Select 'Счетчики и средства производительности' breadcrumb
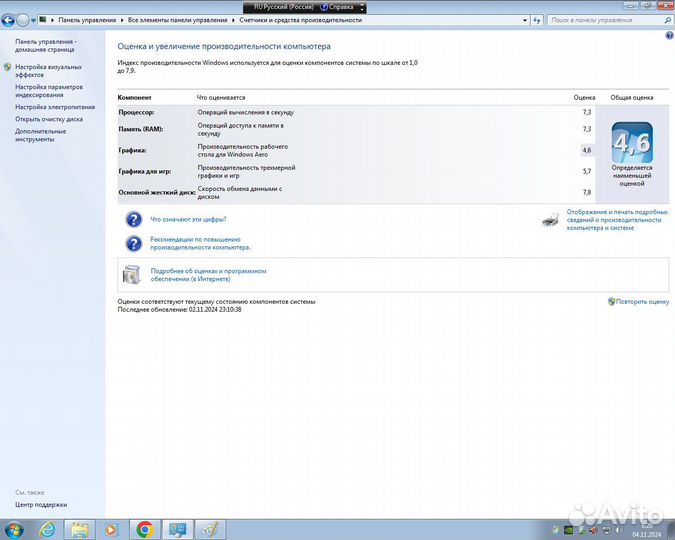 pyautogui.click(x=300, y=20)
